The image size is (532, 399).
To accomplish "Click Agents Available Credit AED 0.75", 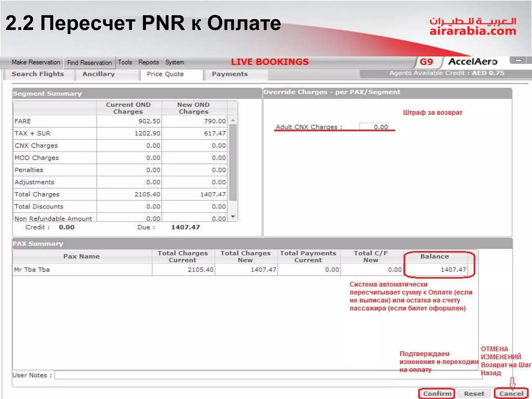I will tap(447, 73).
